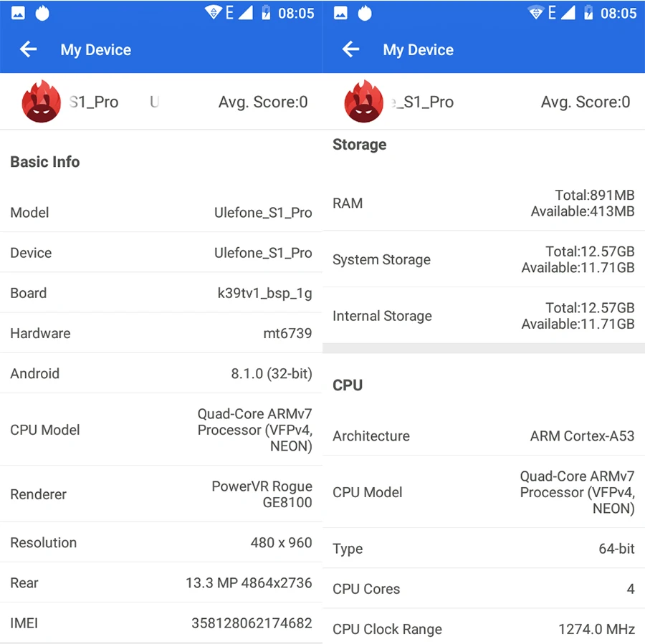The height and width of the screenshot is (644, 645).
Task: Select the CPU Cores value 4
Action: (631, 589)
